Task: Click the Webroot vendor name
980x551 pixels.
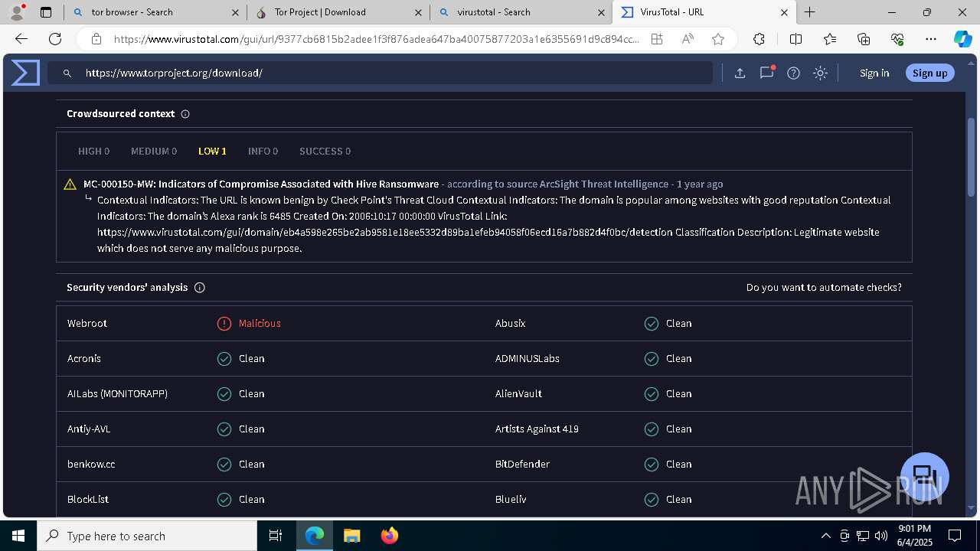Action: (x=87, y=324)
